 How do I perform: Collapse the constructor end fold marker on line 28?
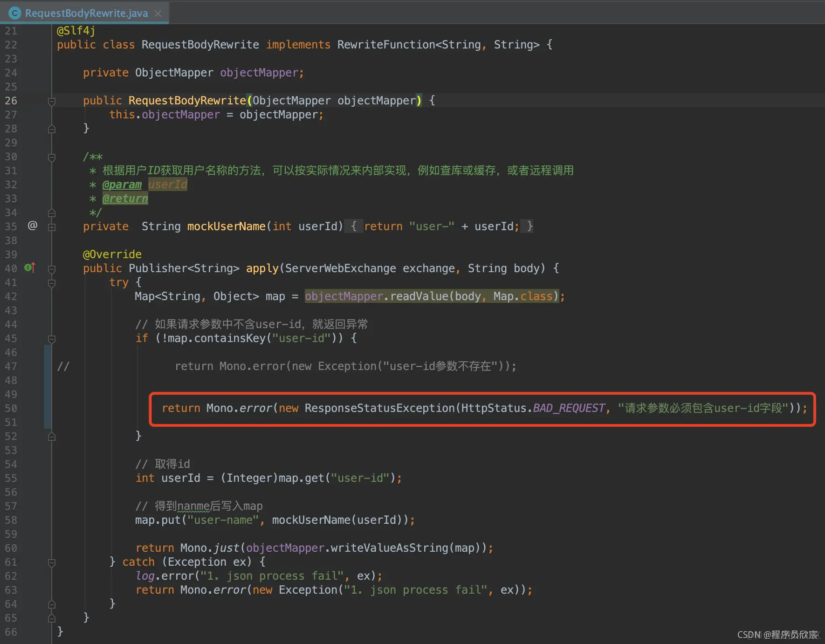[x=52, y=129]
